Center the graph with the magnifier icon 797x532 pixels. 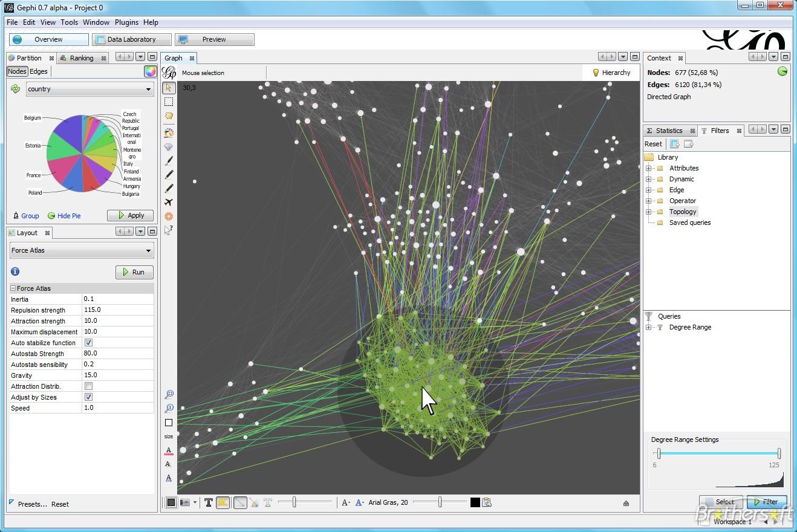pyautogui.click(x=169, y=395)
